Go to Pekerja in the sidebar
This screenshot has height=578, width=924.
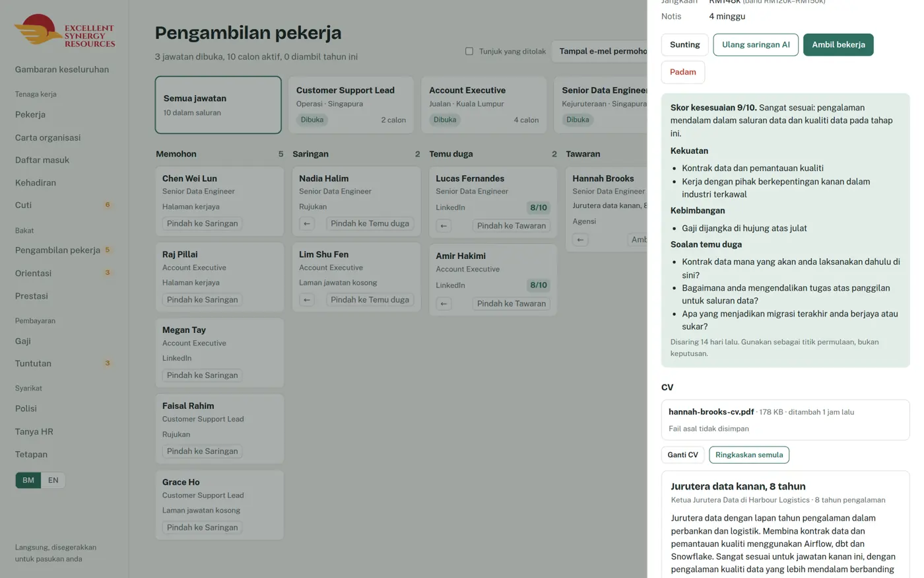point(30,114)
